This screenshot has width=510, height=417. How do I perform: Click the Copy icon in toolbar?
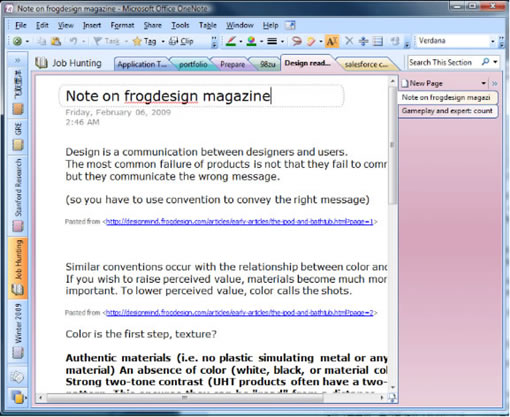coord(42,41)
